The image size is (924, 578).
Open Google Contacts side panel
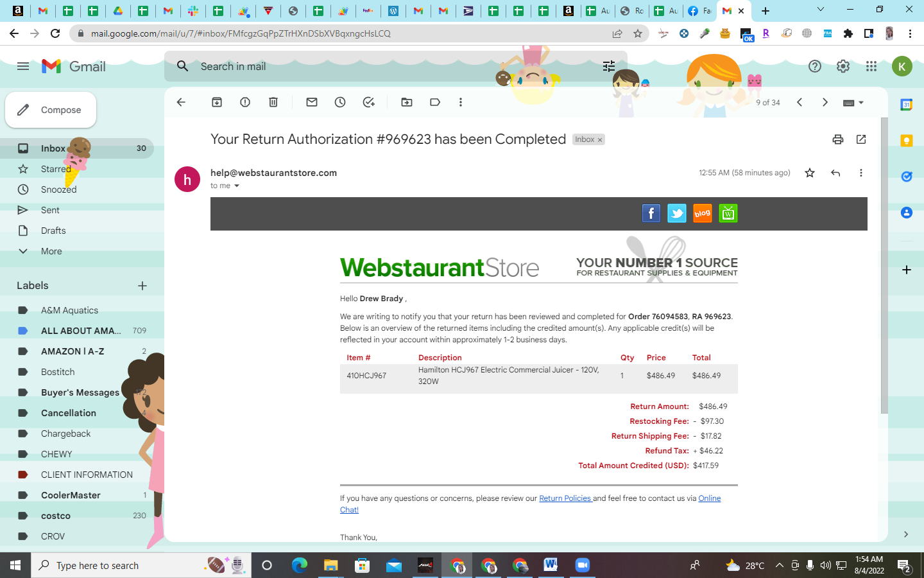907,213
